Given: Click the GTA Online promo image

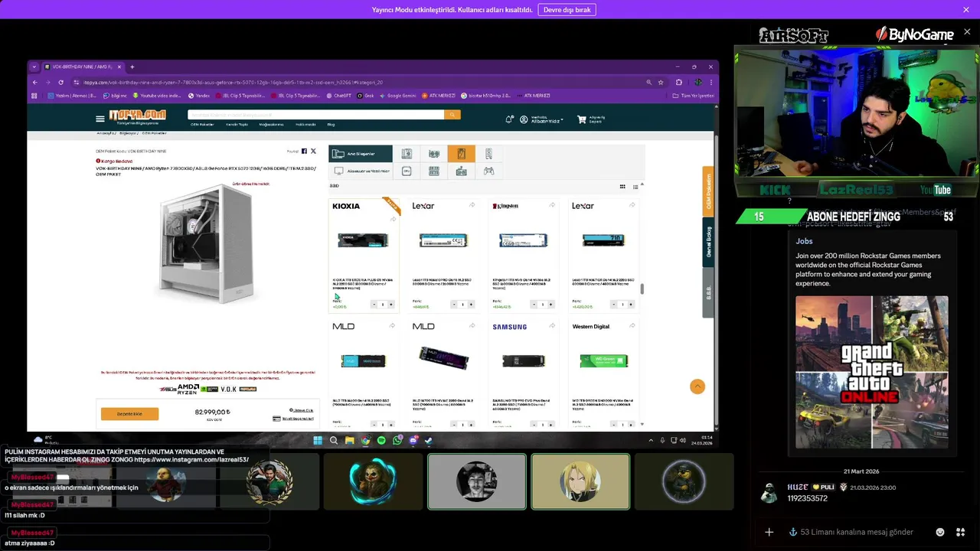Looking at the screenshot, I should click(871, 372).
